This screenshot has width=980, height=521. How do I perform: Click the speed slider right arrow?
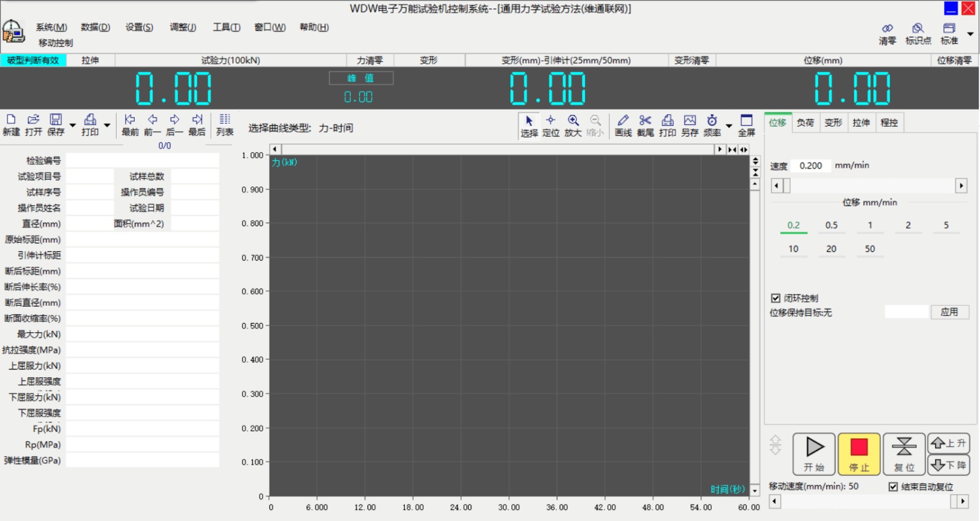pos(961,186)
